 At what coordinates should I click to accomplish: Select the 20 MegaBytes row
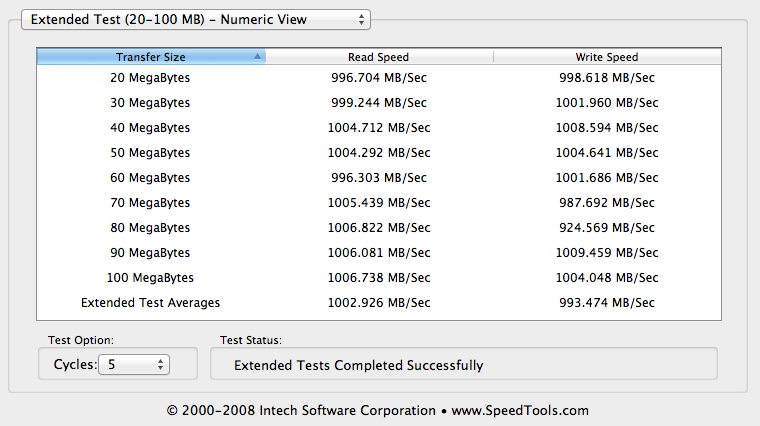(150, 77)
